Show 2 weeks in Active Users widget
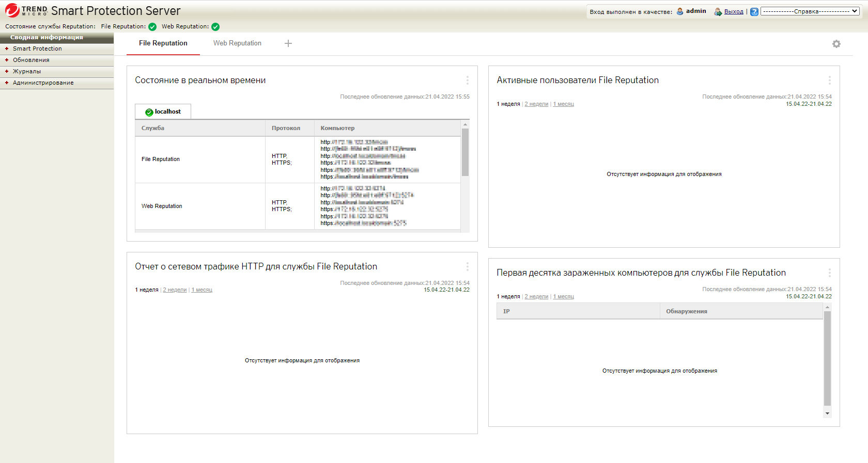 click(536, 104)
